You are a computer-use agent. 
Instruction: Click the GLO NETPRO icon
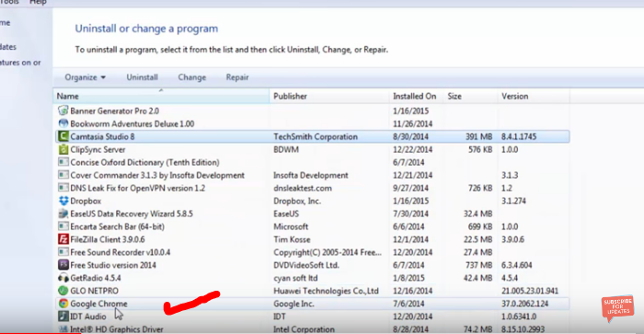63,291
